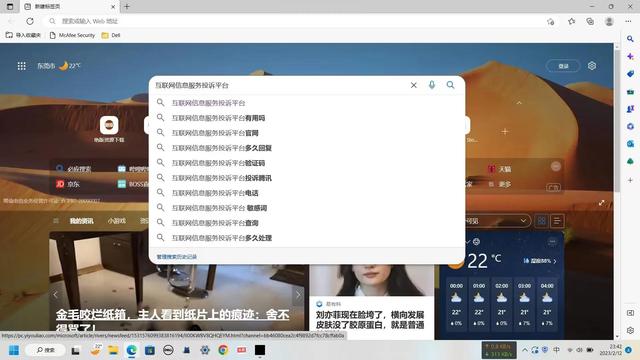640x360 pixels.
Task: Open the app launcher grid icon
Action: pyautogui.click(x=22, y=66)
